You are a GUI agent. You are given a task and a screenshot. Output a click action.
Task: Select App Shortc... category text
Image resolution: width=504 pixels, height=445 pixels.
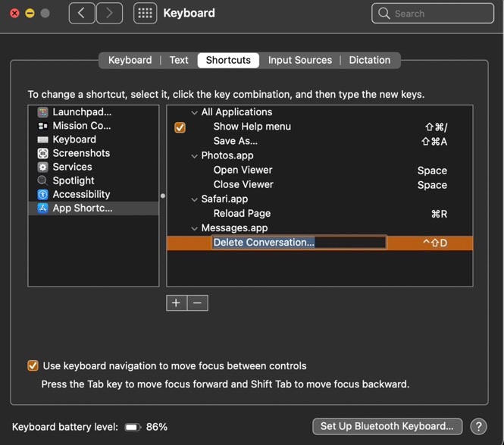[x=83, y=208]
